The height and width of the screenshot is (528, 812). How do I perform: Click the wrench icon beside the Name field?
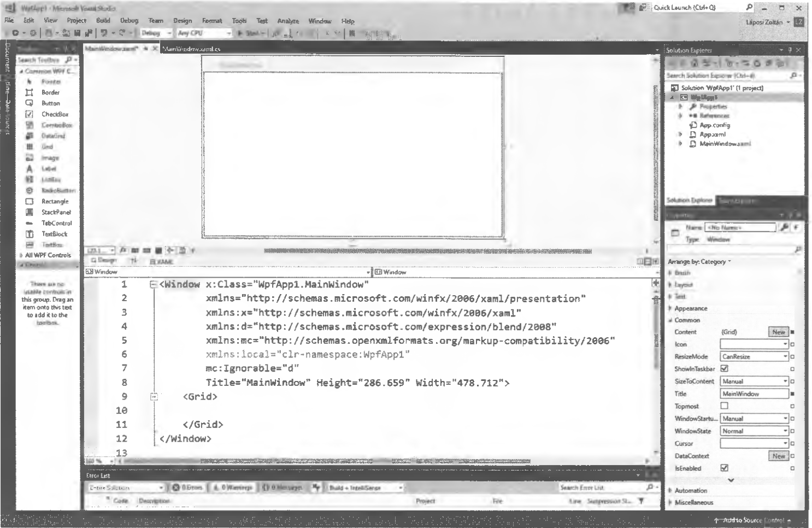(x=785, y=227)
